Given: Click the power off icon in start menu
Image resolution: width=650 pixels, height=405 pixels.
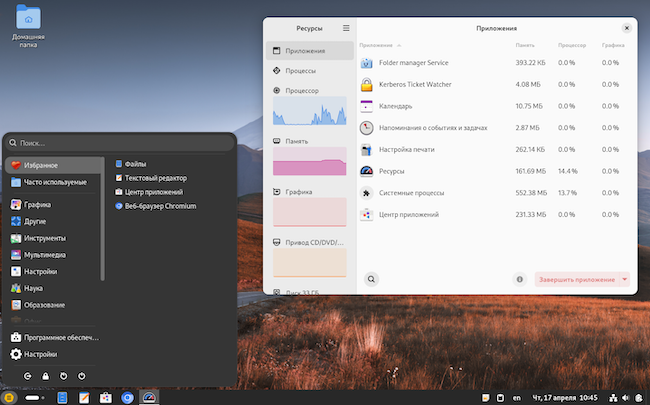Looking at the screenshot, I should tap(82, 376).
